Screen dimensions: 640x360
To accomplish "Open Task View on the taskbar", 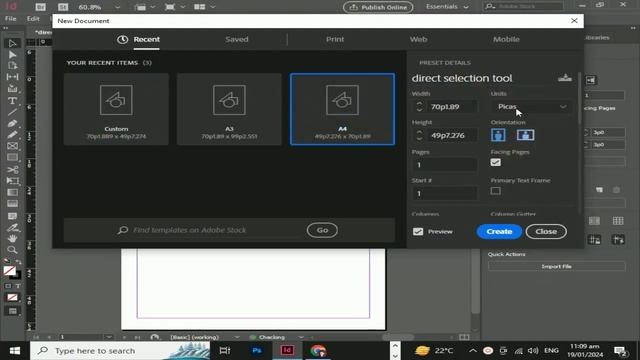I will 225,351.
